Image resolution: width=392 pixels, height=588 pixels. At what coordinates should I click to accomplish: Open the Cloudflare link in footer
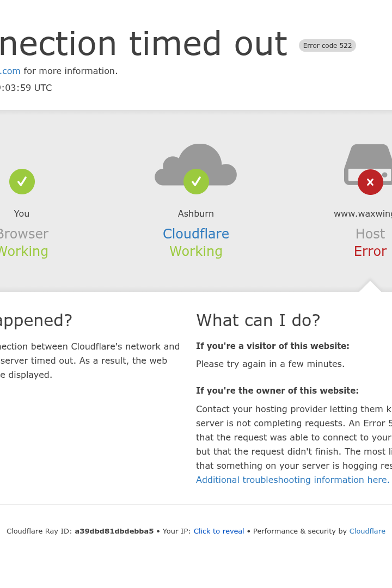(367, 531)
